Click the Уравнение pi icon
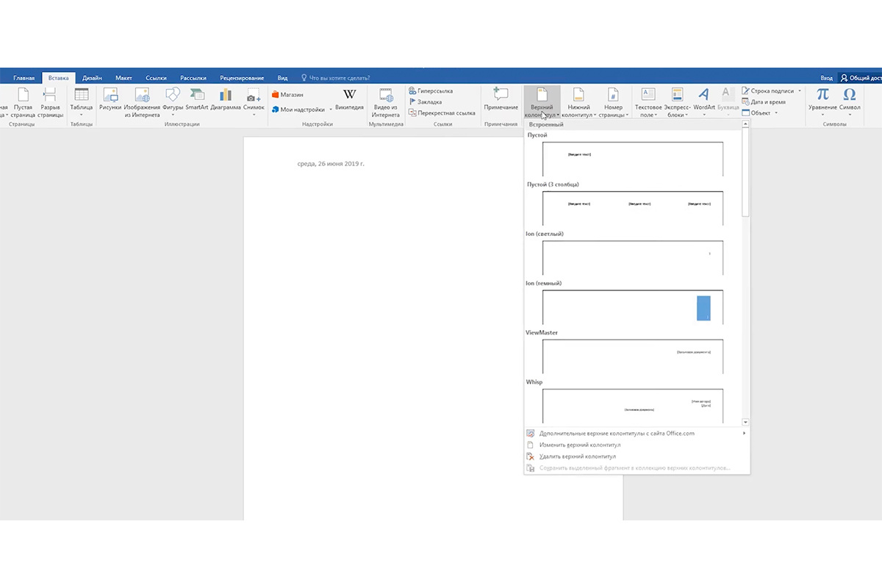The width and height of the screenshot is (882, 588). pyautogui.click(x=822, y=94)
